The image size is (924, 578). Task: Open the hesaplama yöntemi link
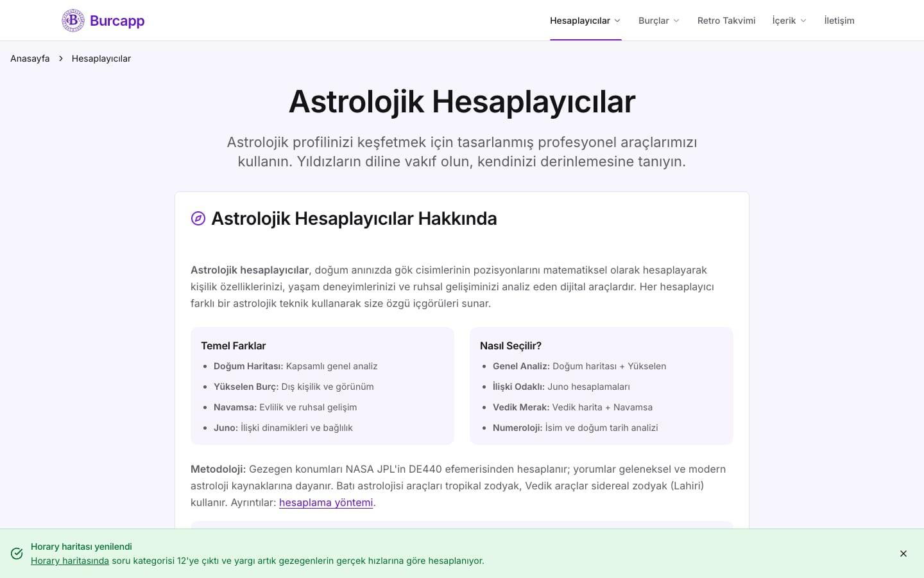(x=326, y=502)
